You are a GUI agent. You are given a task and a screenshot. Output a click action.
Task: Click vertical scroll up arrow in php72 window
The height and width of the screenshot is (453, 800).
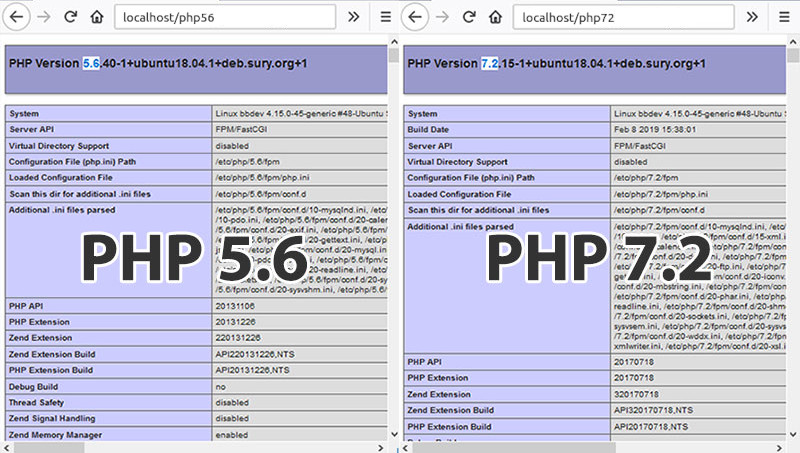(x=793, y=42)
